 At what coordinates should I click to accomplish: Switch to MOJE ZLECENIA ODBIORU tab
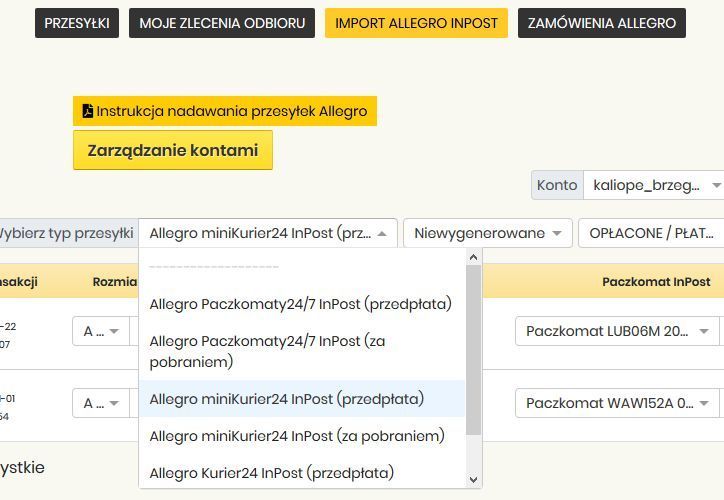[222, 23]
